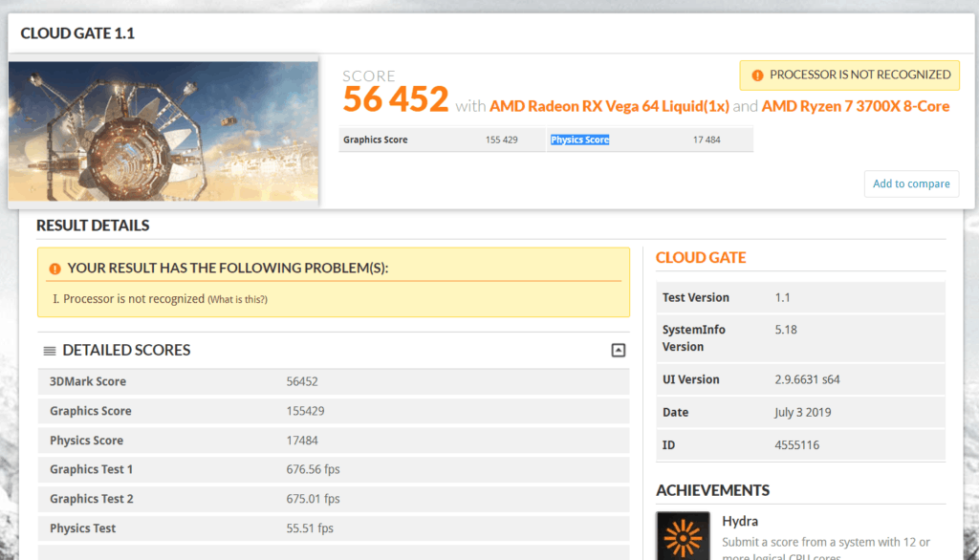This screenshot has width=979, height=560.
Task: Click the 'Processor is not recognized' badge text
Action: [859, 75]
